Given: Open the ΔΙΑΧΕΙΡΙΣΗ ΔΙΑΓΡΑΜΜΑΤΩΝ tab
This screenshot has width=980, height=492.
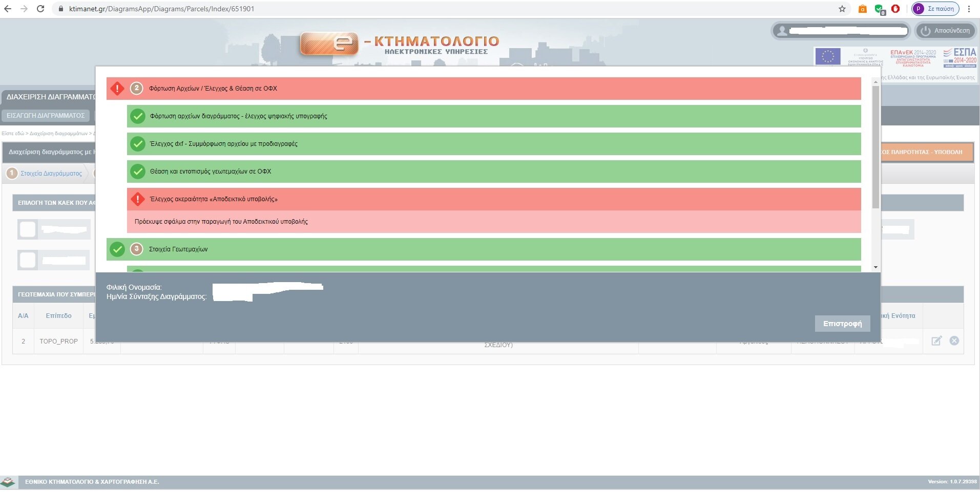Looking at the screenshot, I should pos(49,96).
